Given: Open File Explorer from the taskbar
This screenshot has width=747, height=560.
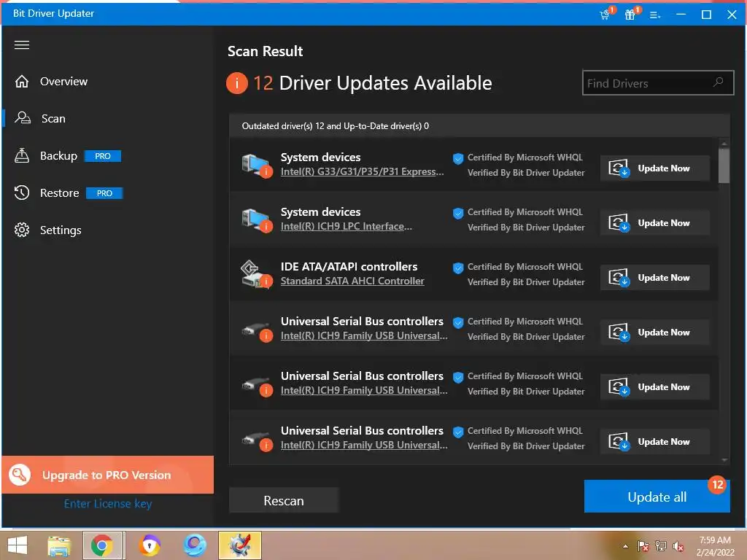Looking at the screenshot, I should tap(59, 545).
